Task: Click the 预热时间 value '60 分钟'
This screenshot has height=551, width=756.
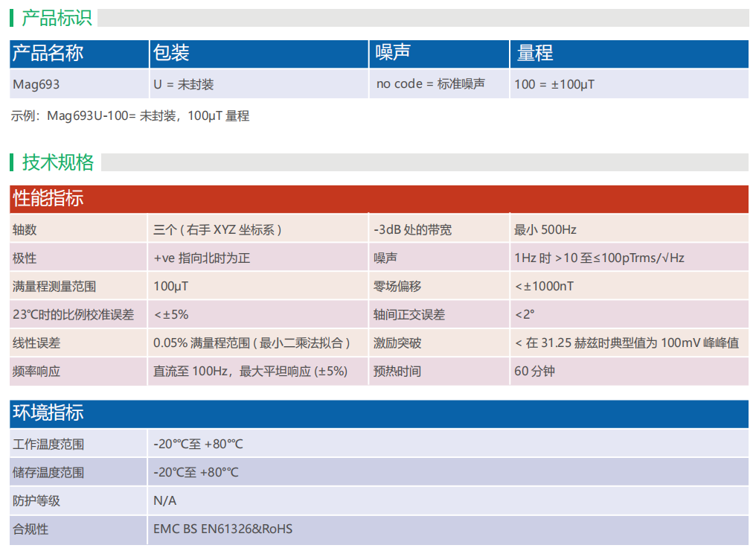Action: tap(534, 371)
